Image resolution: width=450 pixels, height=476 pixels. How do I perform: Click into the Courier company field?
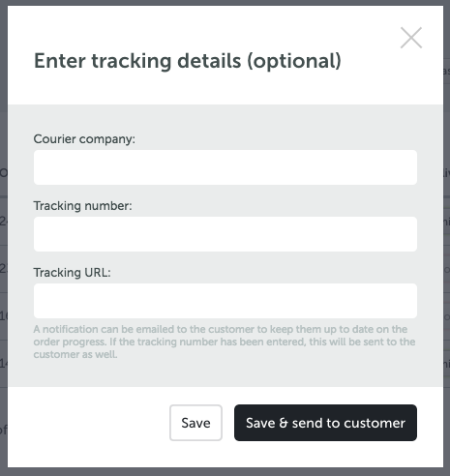pos(225,167)
